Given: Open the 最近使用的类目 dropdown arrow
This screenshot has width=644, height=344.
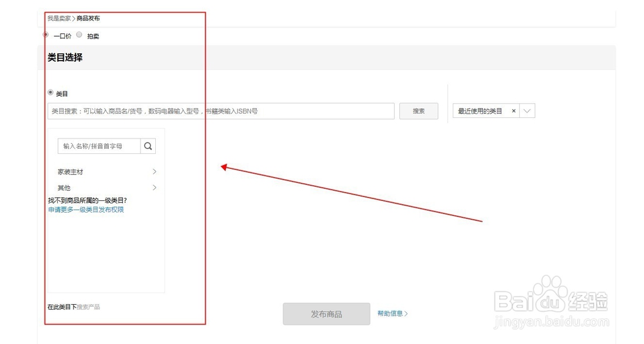Looking at the screenshot, I should pos(527,111).
